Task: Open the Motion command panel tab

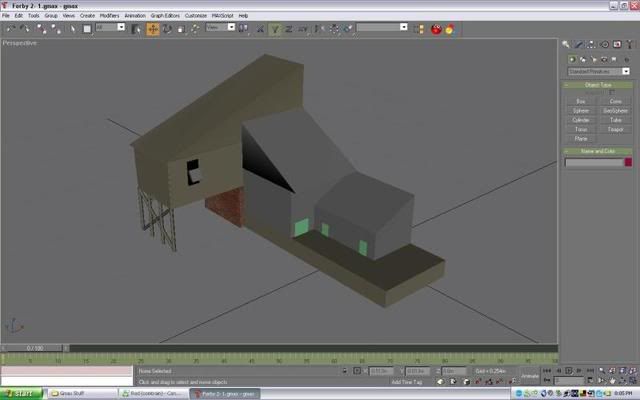Action: tap(604, 44)
